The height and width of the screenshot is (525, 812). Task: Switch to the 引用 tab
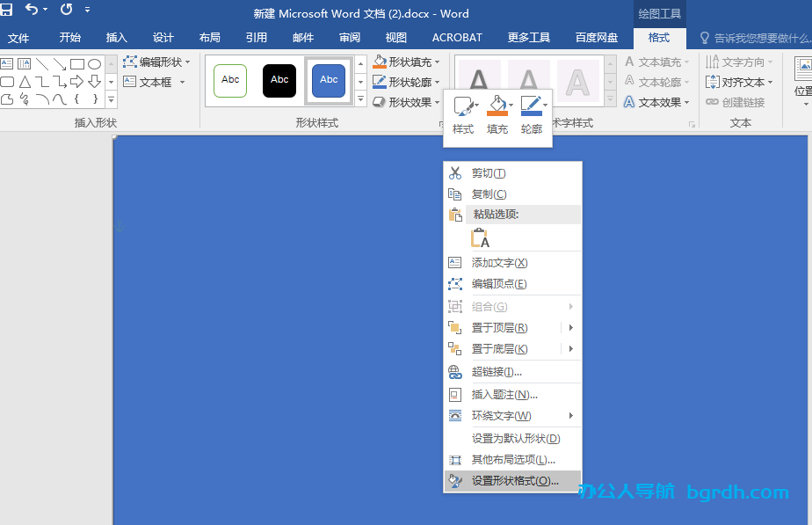(x=257, y=38)
